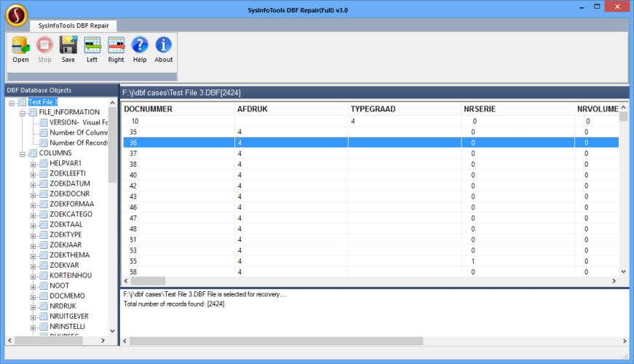Image resolution: width=634 pixels, height=364 pixels.
Task: Select the SysInfoTools DBF Repair tab
Action: tap(73, 25)
